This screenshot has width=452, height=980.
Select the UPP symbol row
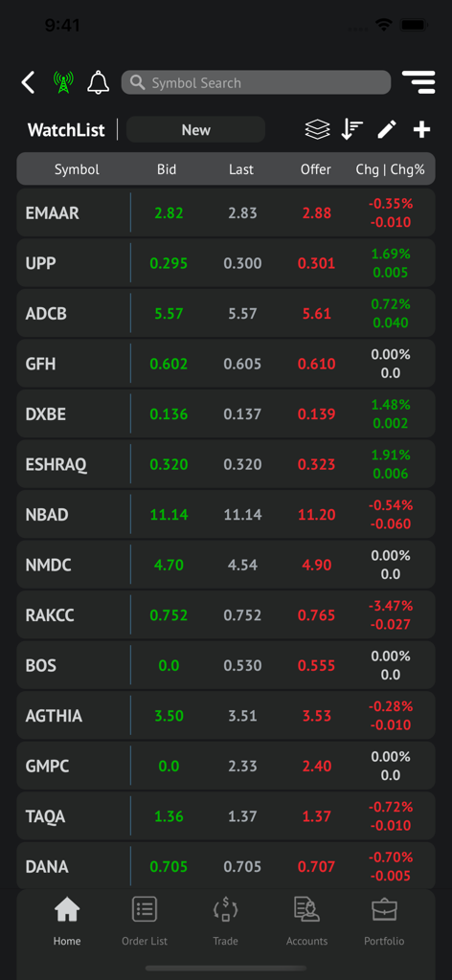(226, 263)
